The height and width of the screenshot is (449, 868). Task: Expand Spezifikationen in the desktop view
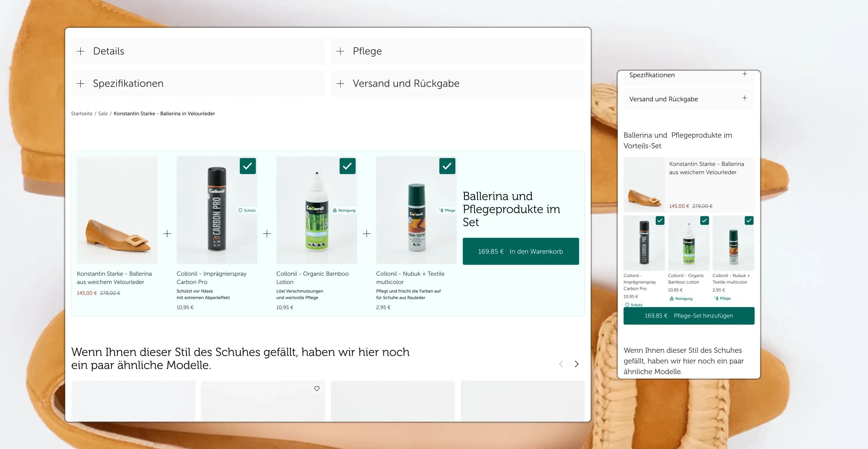pos(198,84)
